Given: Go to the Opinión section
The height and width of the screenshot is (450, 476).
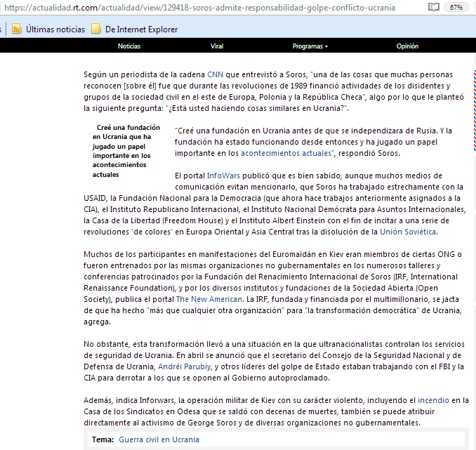Looking at the screenshot, I should [406, 46].
